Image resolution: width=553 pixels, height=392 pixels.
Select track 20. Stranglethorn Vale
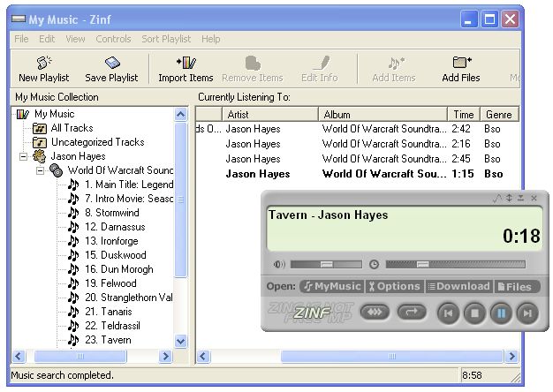(x=129, y=298)
